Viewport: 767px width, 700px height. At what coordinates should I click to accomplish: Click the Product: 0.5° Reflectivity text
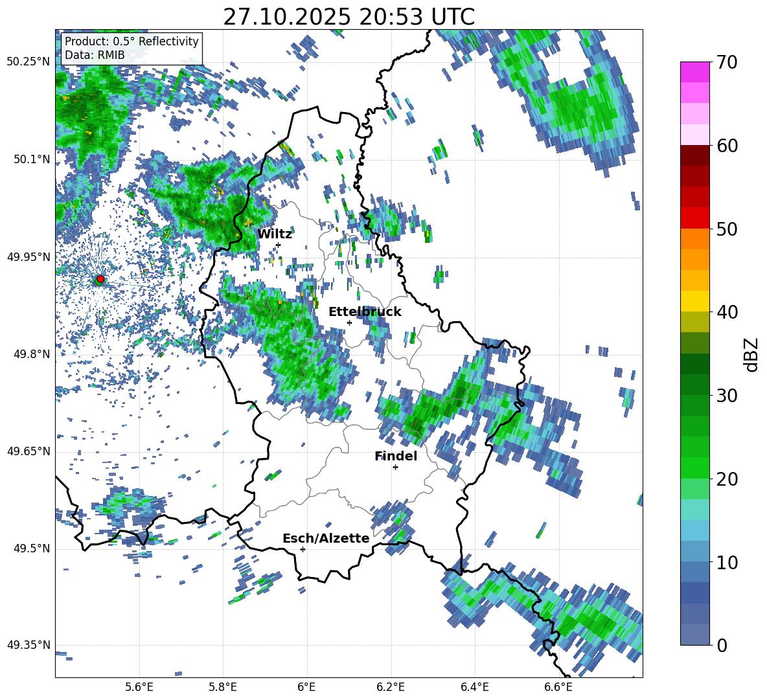[132, 41]
